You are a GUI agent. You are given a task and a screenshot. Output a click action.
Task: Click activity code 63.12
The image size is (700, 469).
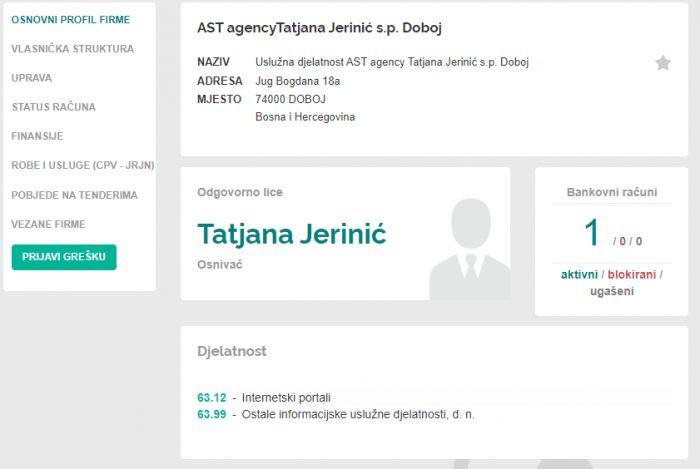coord(212,398)
